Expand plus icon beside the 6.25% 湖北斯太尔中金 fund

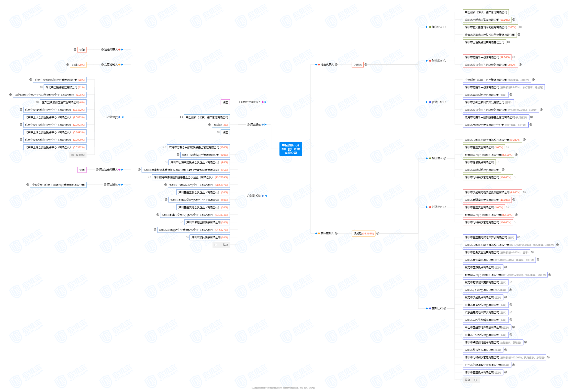[x=11, y=95]
